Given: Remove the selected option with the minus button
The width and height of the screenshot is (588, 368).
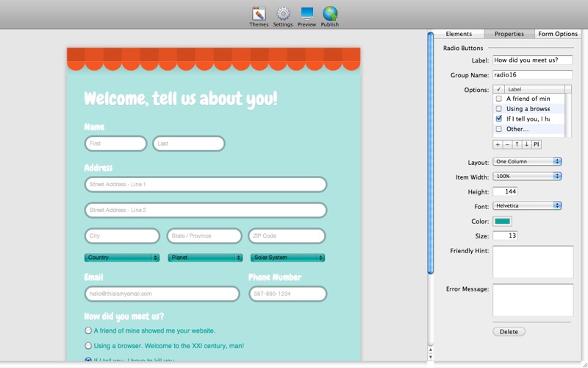Looking at the screenshot, I should click(x=507, y=144).
